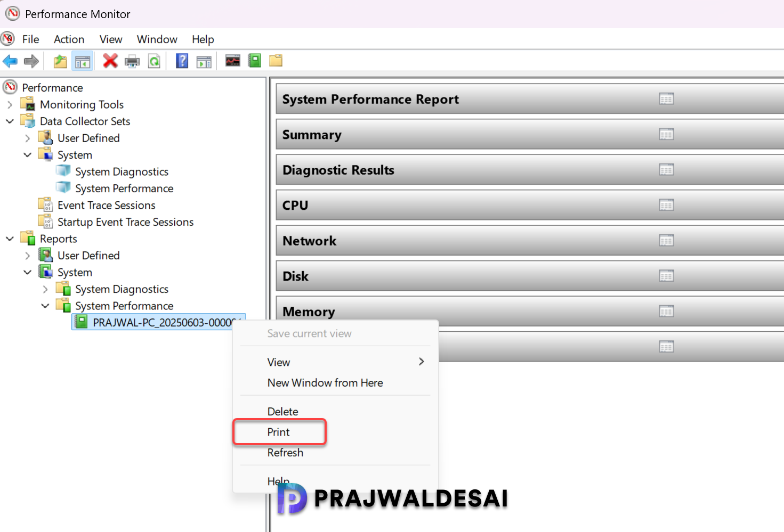Click the Diagnostic Results section table icon

click(x=666, y=170)
